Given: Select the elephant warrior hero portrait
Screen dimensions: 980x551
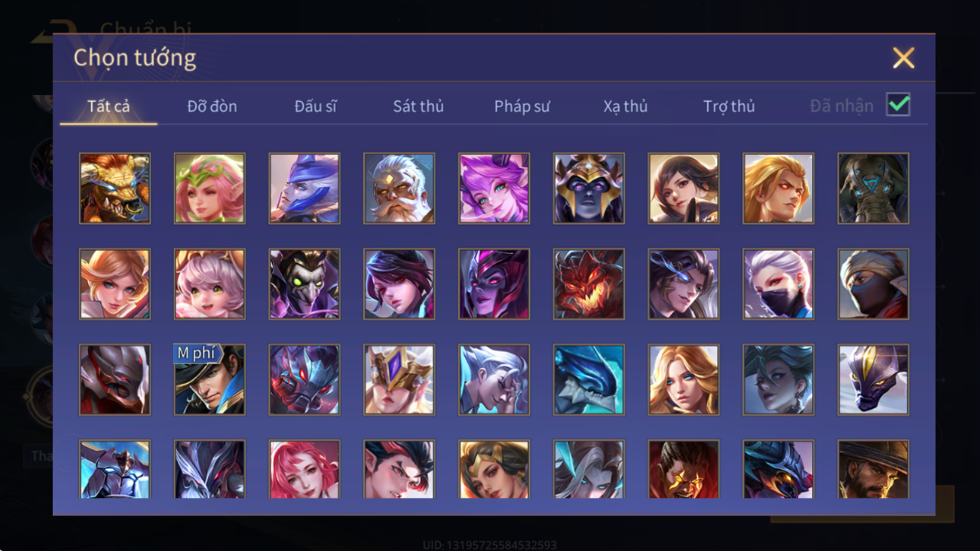Looking at the screenshot, I should coord(873,188).
